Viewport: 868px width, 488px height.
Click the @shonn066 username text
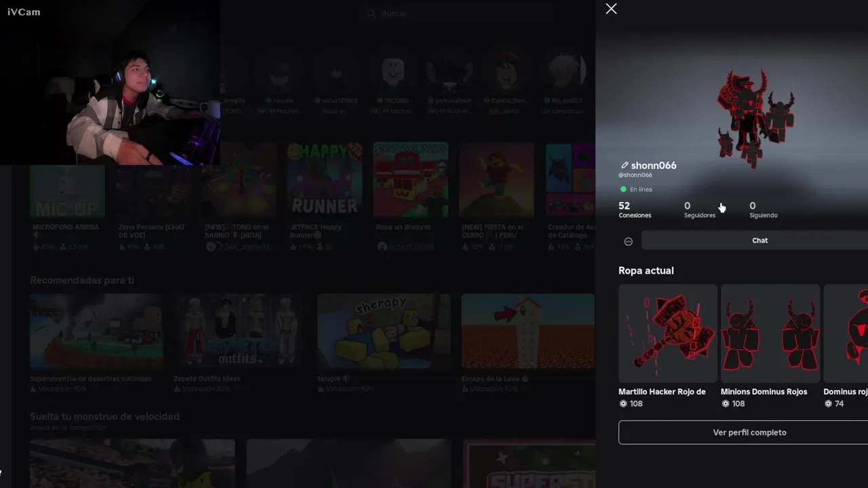click(x=635, y=175)
